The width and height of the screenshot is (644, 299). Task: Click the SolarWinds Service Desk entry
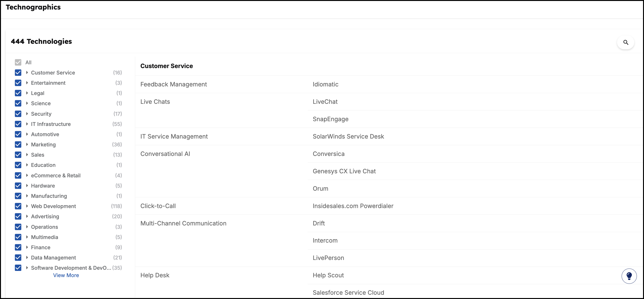tap(348, 136)
